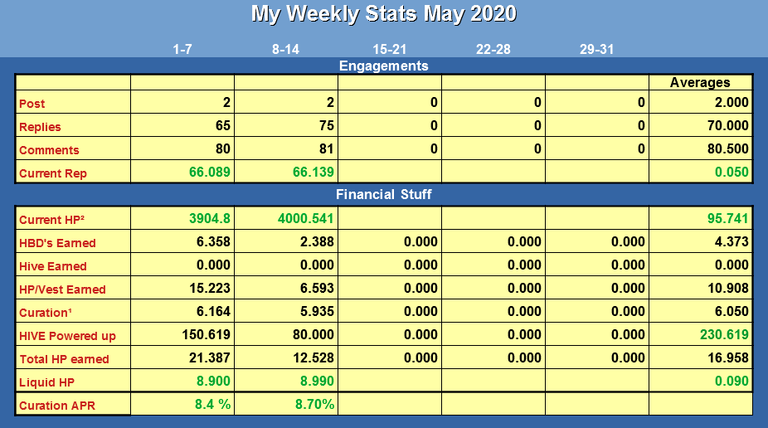Click the Comments average "80.500"
The height and width of the screenshot is (428, 768).
(728, 148)
